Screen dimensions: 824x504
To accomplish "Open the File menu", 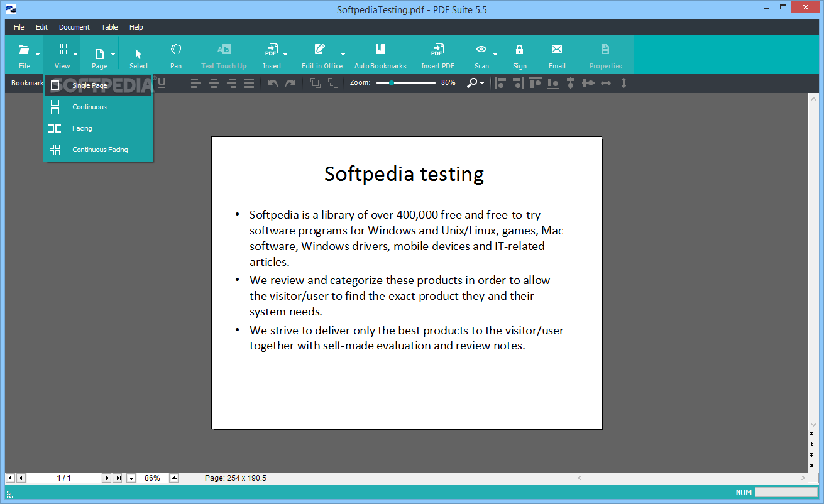I will point(19,27).
